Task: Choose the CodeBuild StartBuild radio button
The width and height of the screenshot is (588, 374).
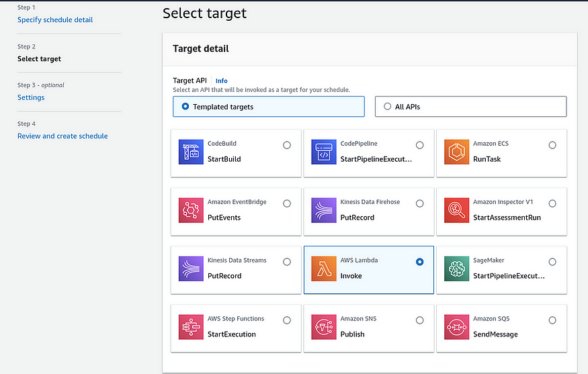Action: point(287,145)
